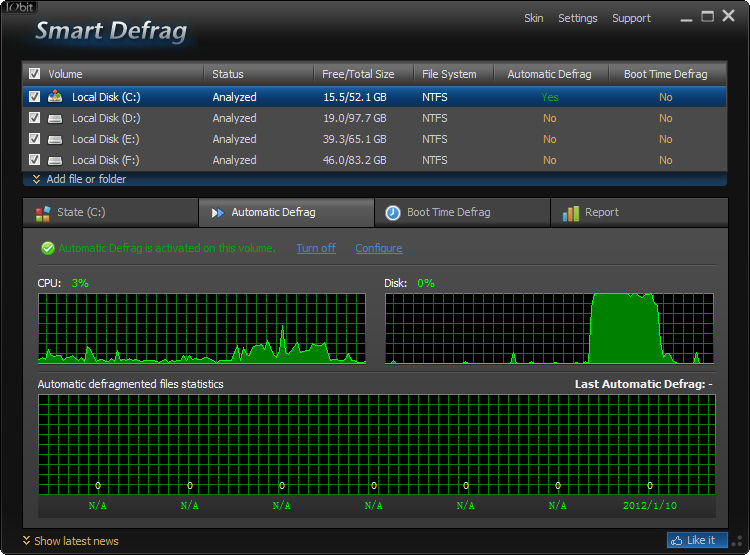Click the Last Automatic Defrag label
Image resolution: width=750 pixels, height=555 pixels.
(x=643, y=384)
